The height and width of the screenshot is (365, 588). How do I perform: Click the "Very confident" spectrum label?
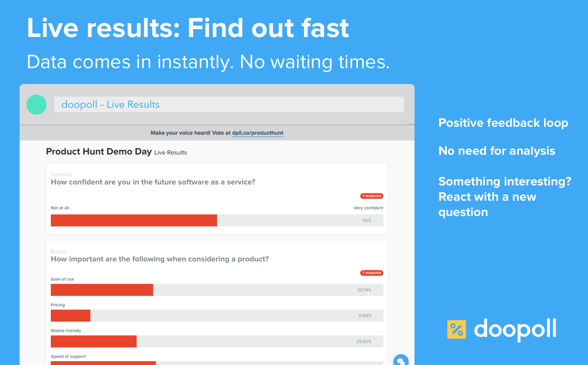(x=368, y=208)
